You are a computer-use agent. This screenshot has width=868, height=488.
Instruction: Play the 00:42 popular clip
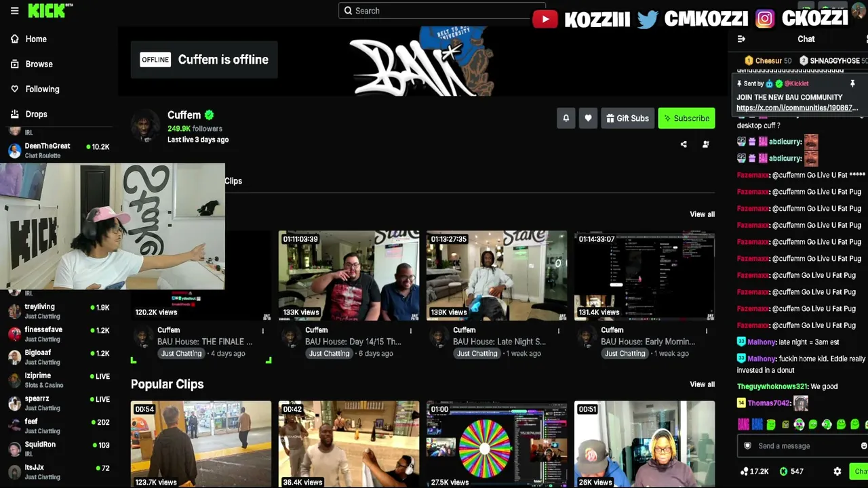tap(349, 445)
